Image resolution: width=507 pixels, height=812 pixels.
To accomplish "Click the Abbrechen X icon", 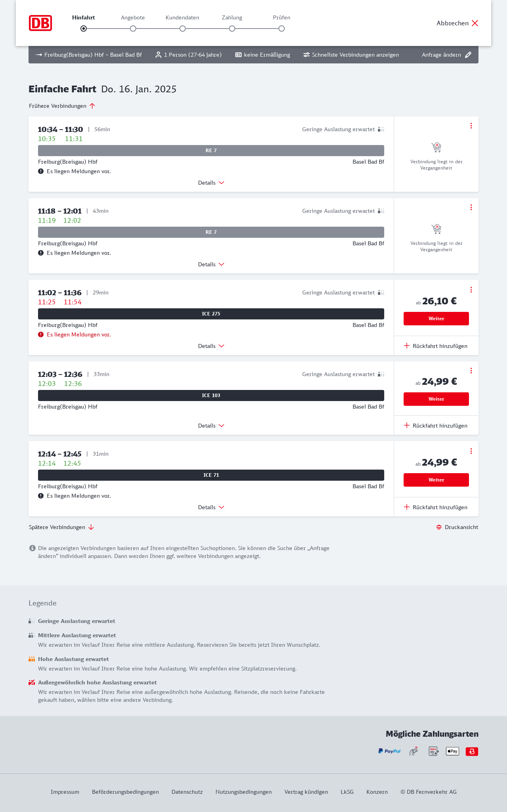I will pos(475,23).
